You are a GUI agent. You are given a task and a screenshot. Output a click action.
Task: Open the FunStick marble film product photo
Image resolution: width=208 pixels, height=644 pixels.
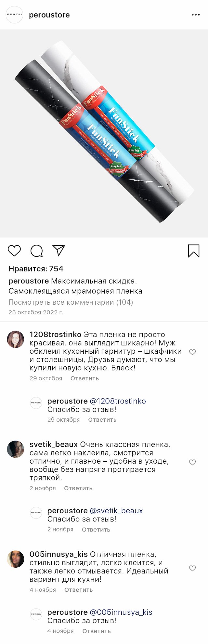(104, 133)
